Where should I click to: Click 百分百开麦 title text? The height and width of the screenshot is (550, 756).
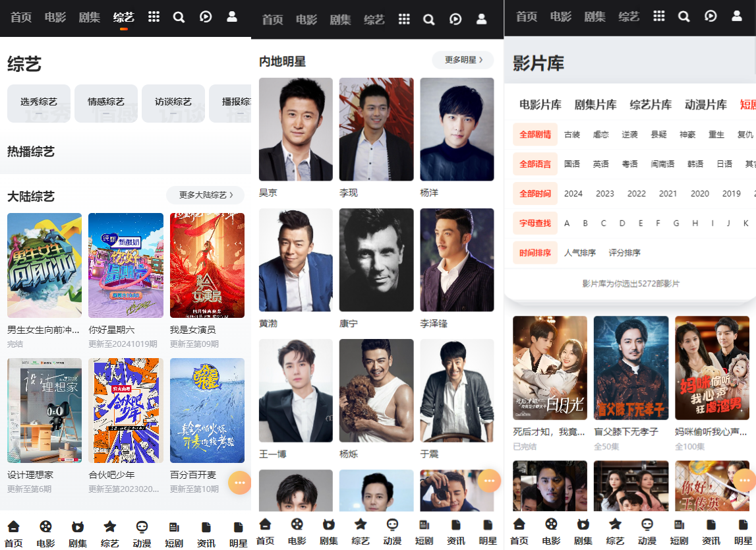(193, 475)
